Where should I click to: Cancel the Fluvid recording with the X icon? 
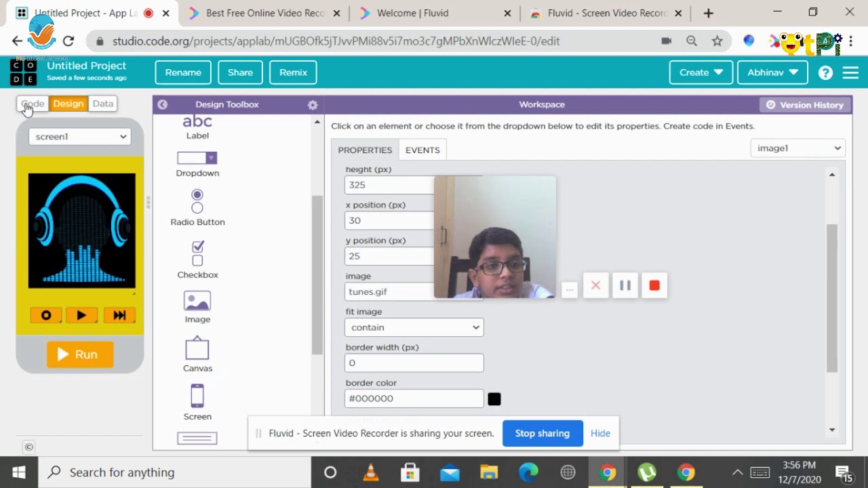[x=595, y=286]
